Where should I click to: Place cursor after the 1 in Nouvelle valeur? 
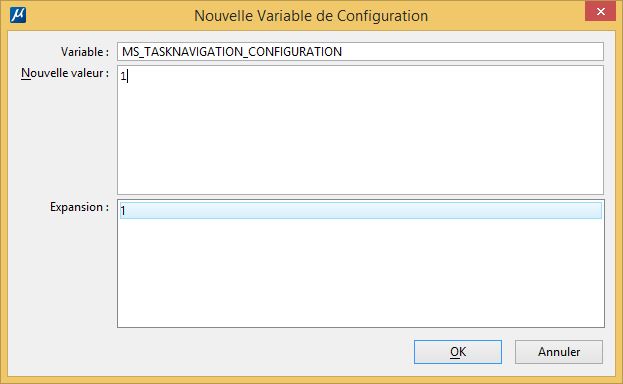click(127, 76)
